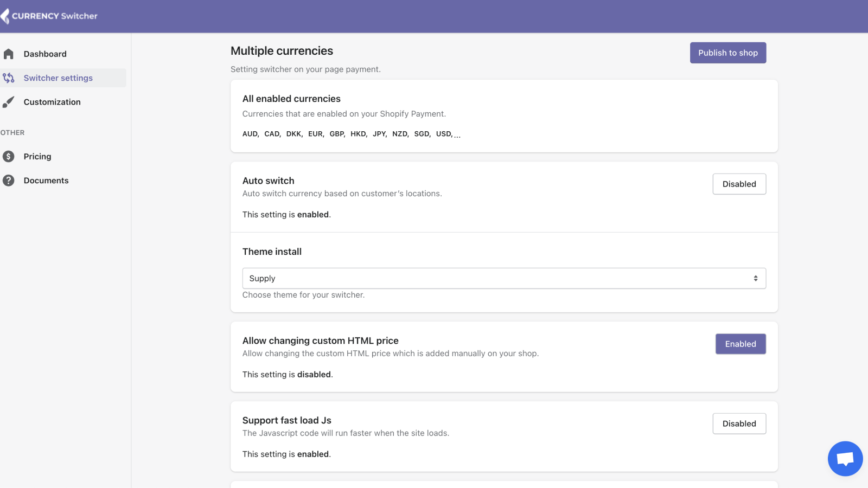Image resolution: width=868 pixels, height=488 pixels.
Task: Click the Pricing dollar icon
Action: point(9,157)
